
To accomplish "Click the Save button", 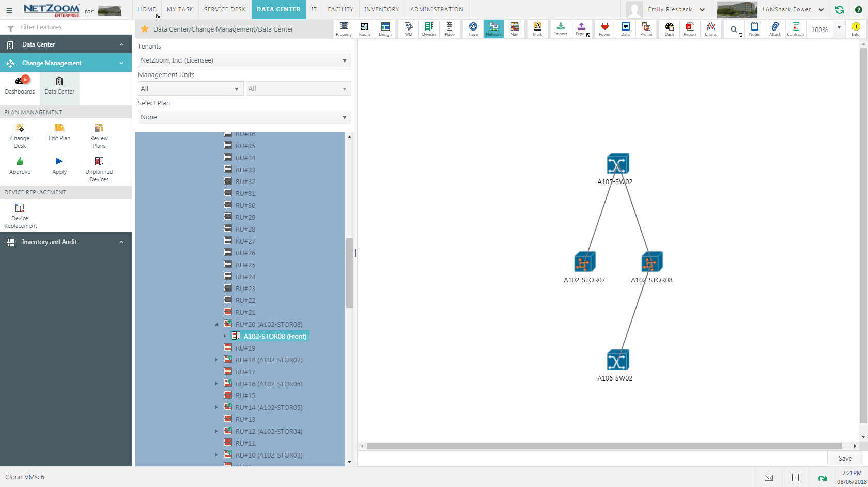I will tap(845, 459).
